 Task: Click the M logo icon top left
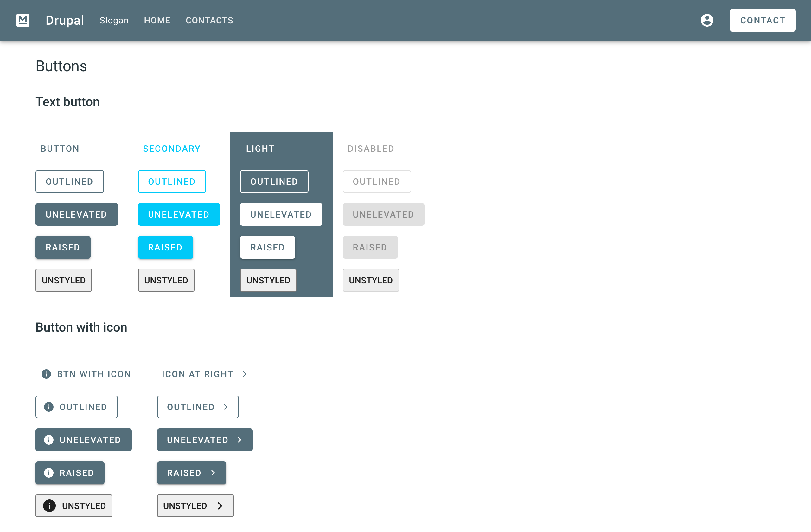pos(22,20)
